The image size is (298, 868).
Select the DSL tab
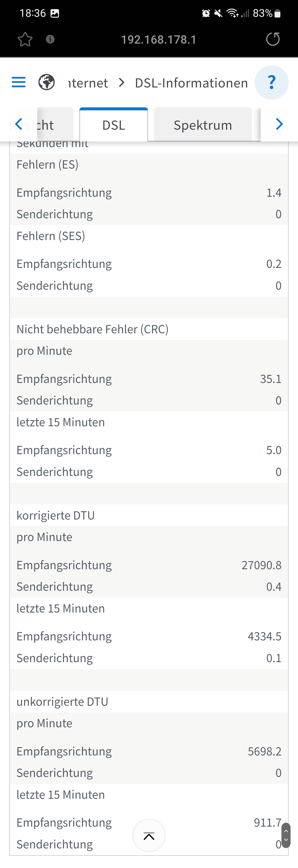(114, 125)
